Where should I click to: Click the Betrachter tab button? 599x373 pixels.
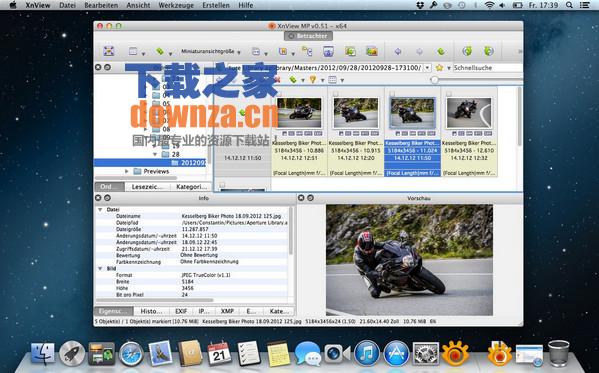tap(308, 36)
